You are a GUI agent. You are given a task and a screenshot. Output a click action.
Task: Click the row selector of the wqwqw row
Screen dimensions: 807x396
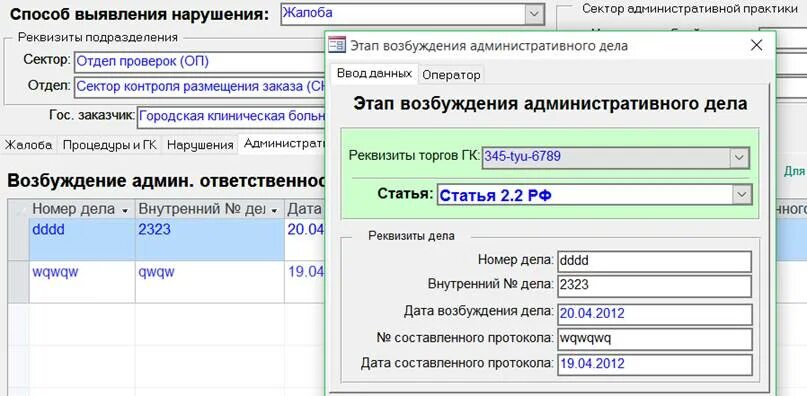18,282
